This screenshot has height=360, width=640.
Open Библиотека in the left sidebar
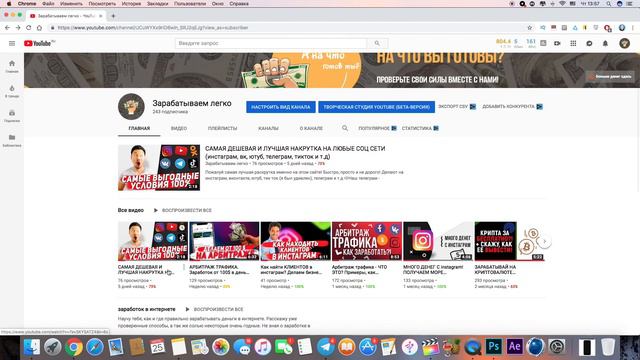[x=12, y=140]
